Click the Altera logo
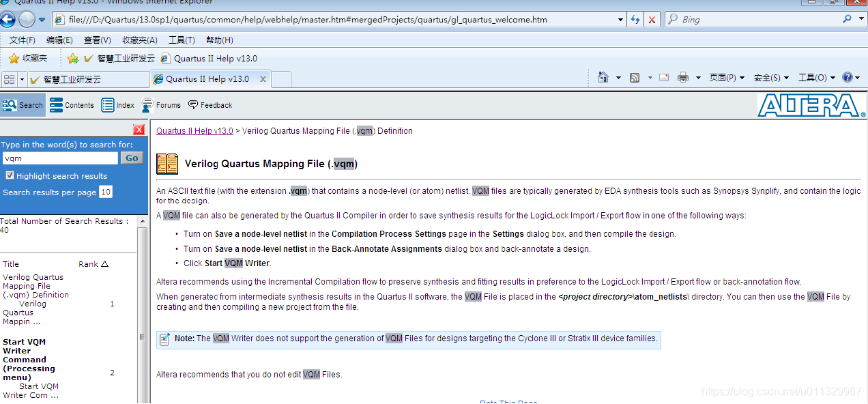 point(811,106)
